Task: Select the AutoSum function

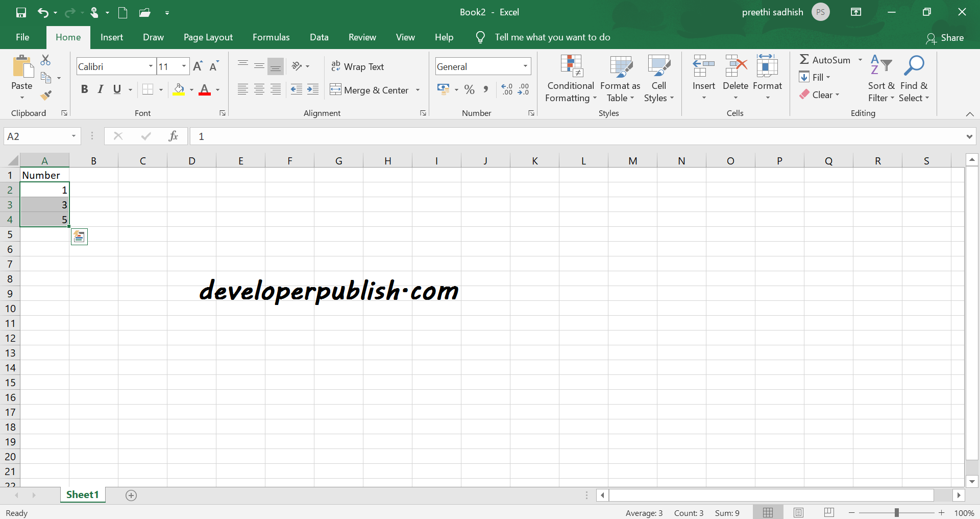Action: 825,60
